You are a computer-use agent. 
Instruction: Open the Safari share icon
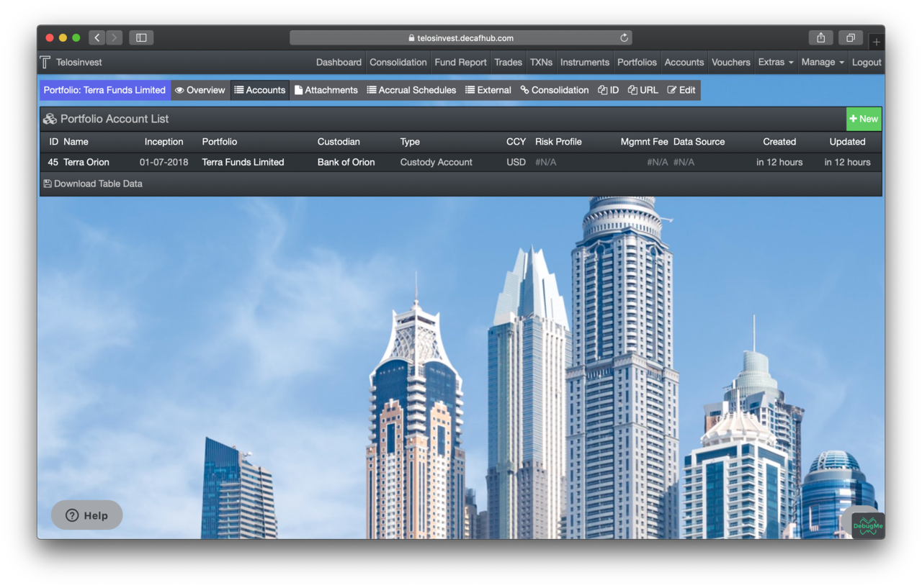pyautogui.click(x=820, y=38)
